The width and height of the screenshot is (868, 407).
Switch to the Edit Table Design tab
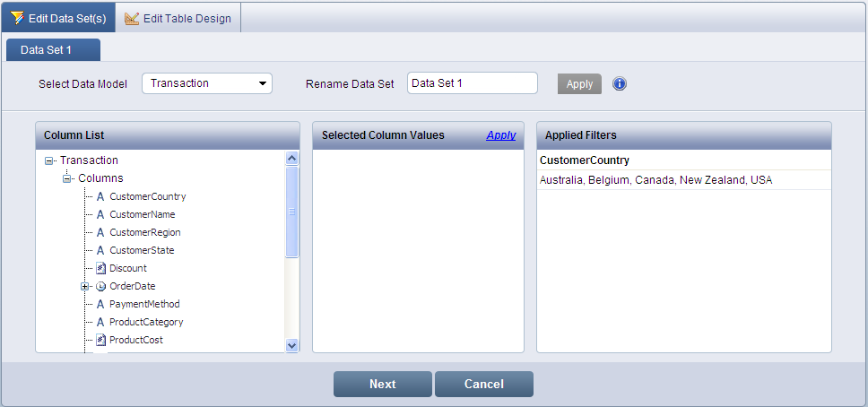click(178, 18)
